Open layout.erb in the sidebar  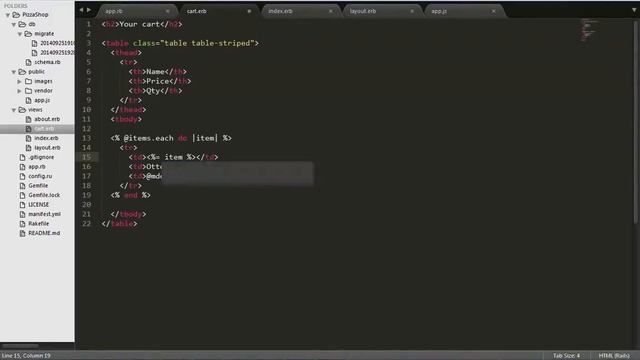coord(47,148)
